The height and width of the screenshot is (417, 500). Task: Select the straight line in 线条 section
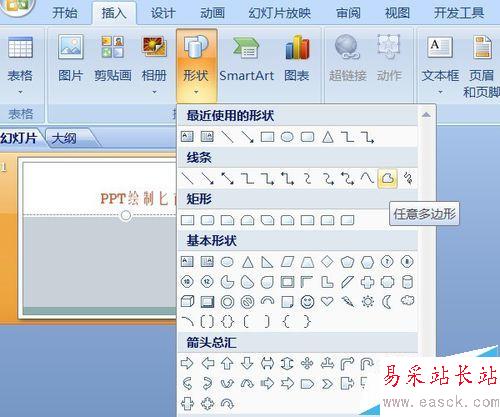[188, 178]
